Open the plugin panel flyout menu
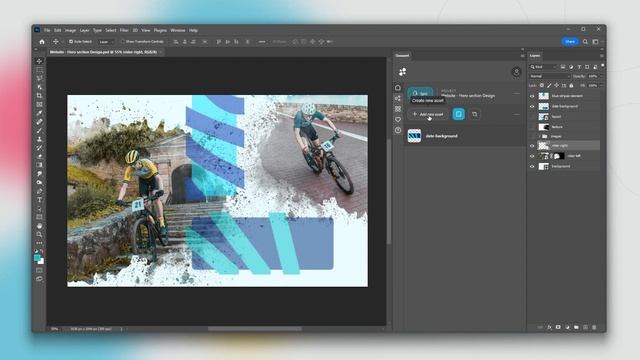Screen dimensions: 640x360 [522, 56]
